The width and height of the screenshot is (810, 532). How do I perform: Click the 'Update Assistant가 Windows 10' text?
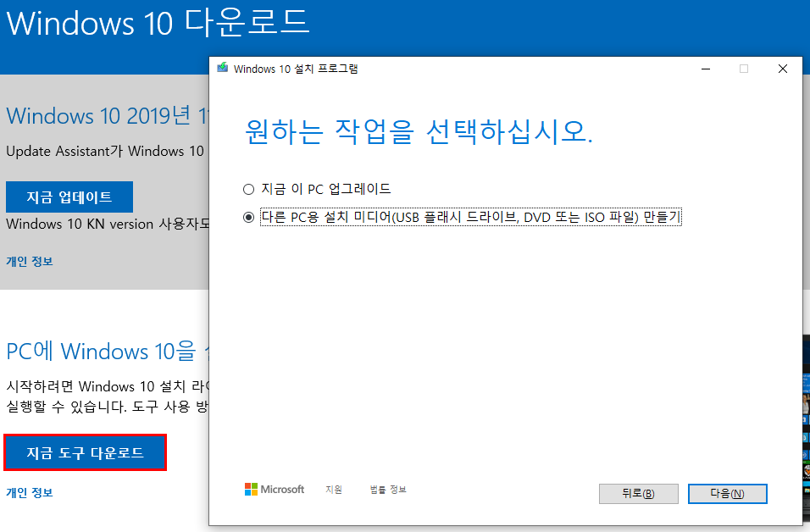[105, 152]
